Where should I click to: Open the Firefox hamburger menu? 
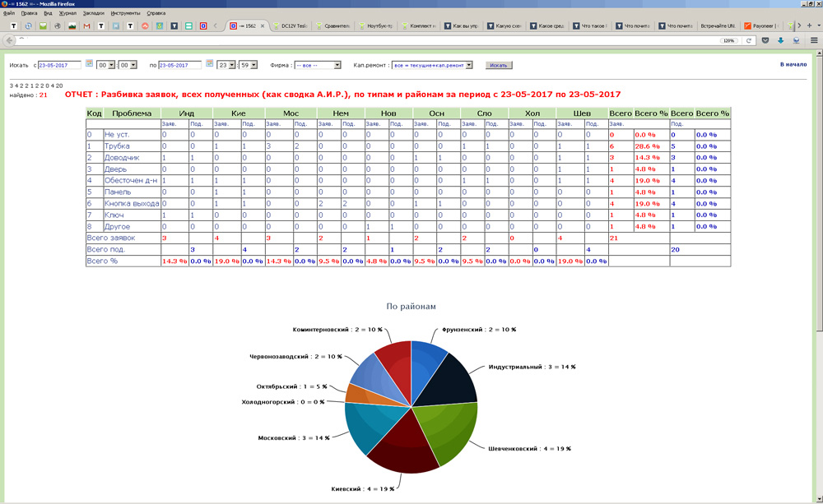click(814, 40)
